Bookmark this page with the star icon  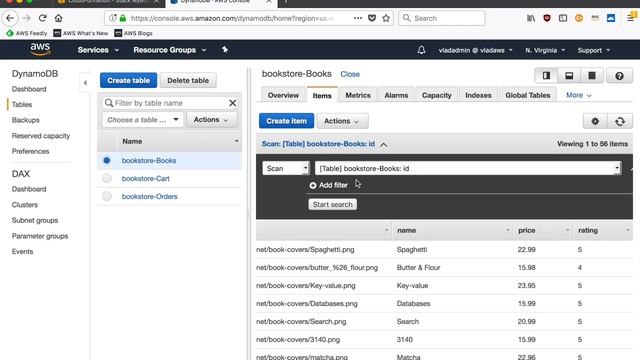pos(386,18)
